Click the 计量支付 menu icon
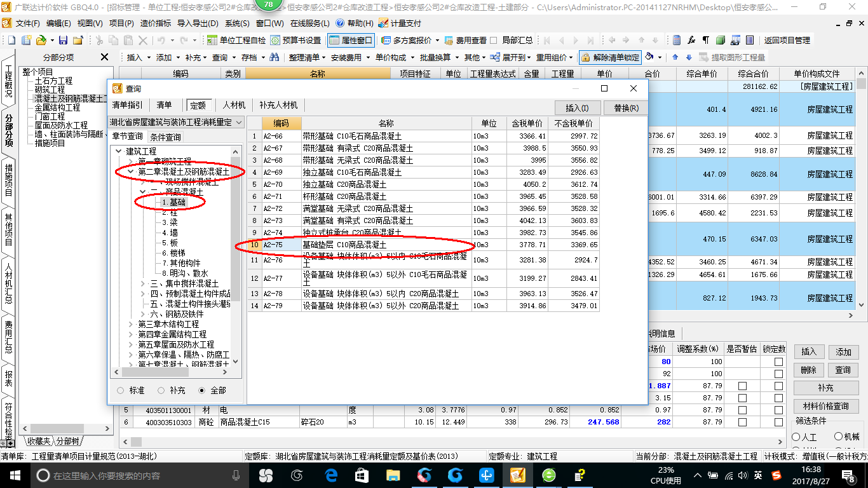The height and width of the screenshot is (488, 868). pyautogui.click(x=400, y=23)
